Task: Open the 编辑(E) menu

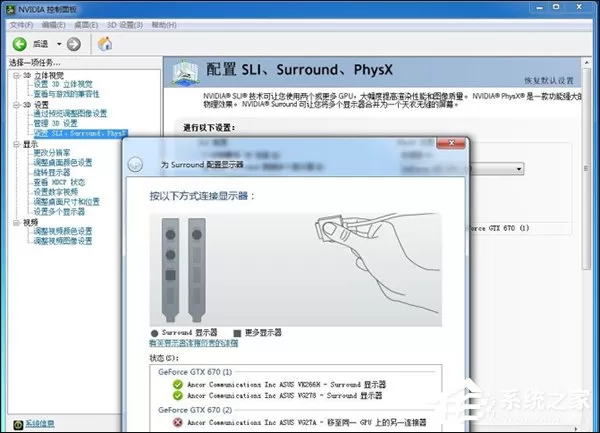Action: pos(54,25)
